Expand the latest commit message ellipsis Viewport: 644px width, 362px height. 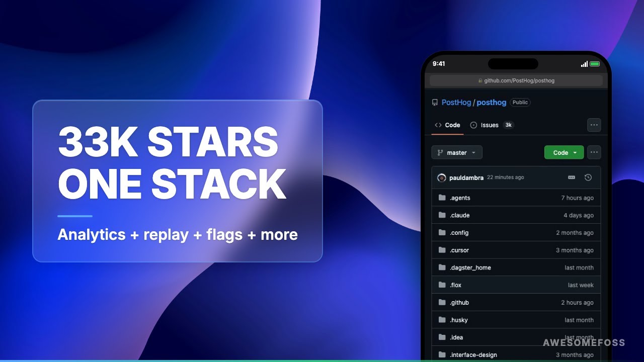(572, 177)
